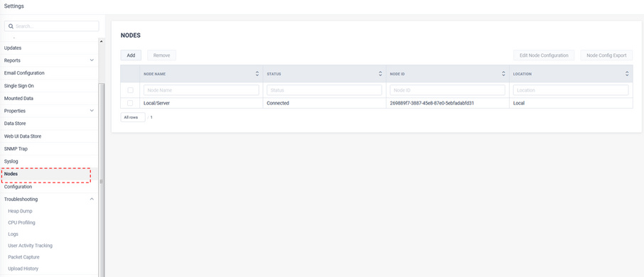
Task: Click Edit Node Configuration button
Action: pyautogui.click(x=544, y=55)
